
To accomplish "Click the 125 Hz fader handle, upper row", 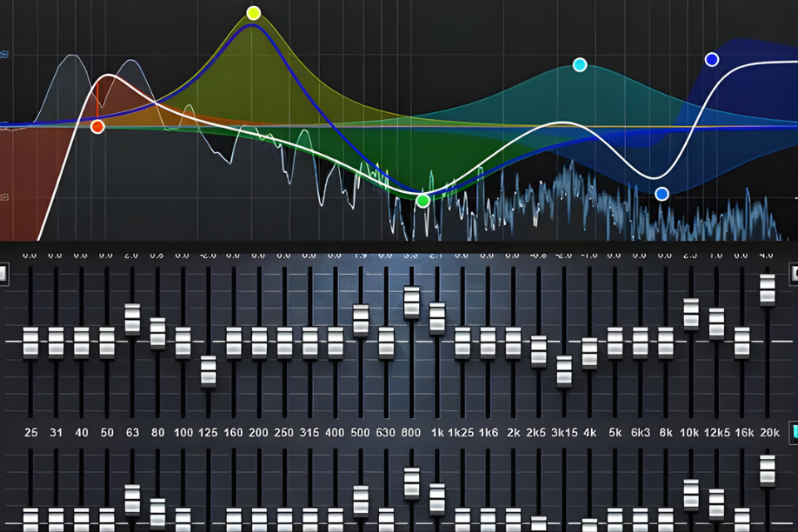I will (x=209, y=371).
